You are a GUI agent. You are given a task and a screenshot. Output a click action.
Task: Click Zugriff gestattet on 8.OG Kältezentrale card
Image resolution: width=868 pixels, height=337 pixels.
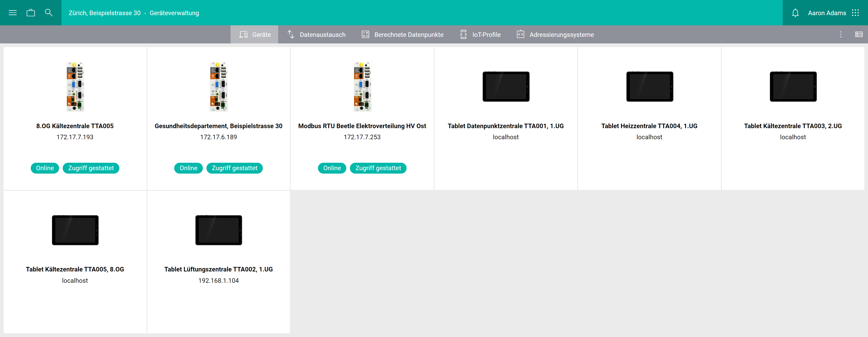[x=91, y=168]
